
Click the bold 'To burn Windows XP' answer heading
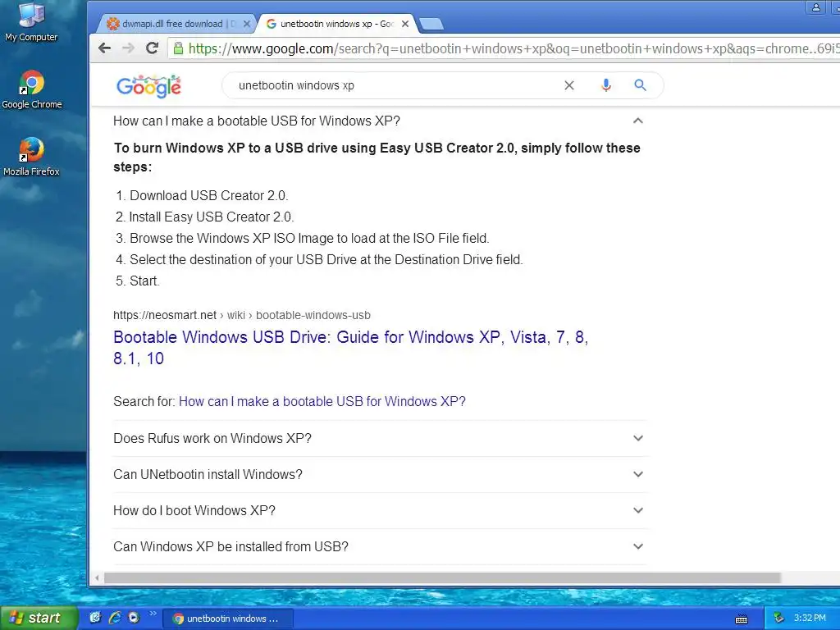pos(377,157)
